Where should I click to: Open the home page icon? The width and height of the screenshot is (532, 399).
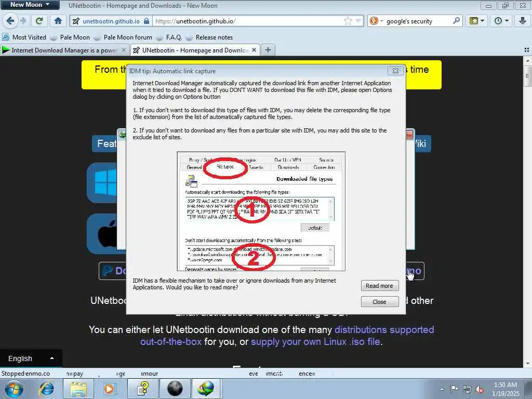[x=58, y=21]
